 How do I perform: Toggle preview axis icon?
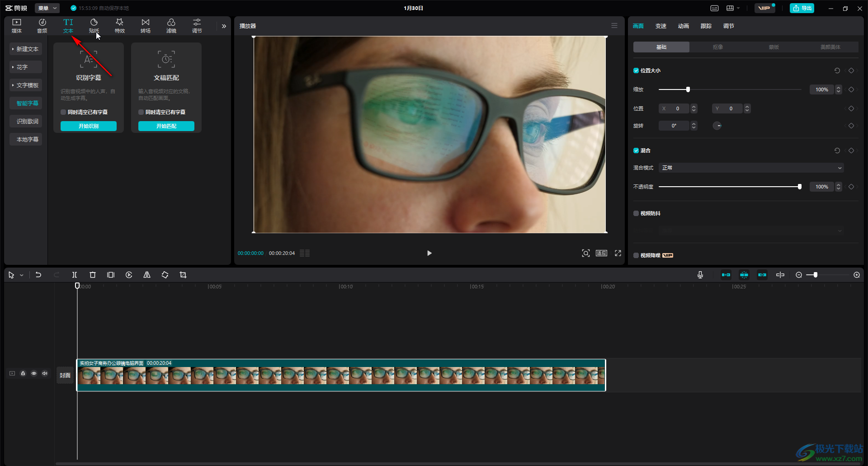click(780, 275)
